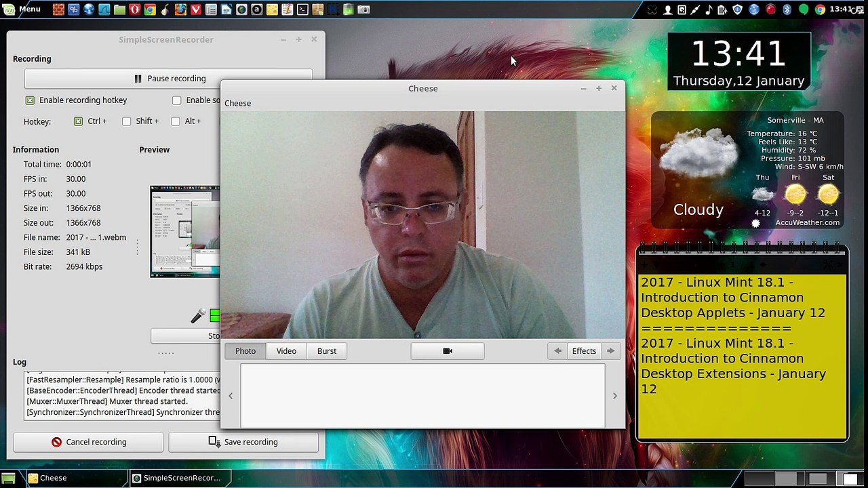The height and width of the screenshot is (488, 868).
Task: Open the user applet in system tray
Action: tap(668, 9)
